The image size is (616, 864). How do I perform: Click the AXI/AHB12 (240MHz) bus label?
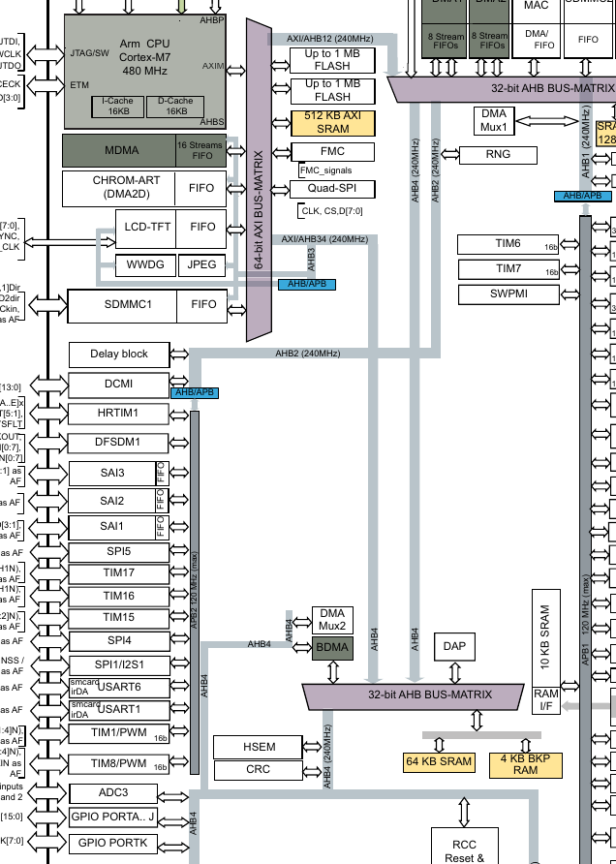[x=329, y=39]
